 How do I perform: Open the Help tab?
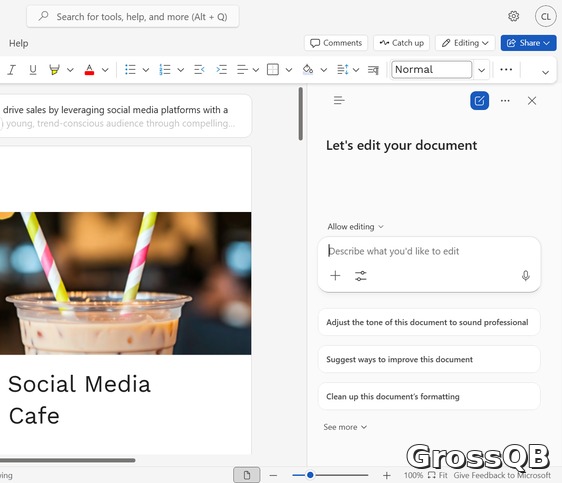point(19,43)
